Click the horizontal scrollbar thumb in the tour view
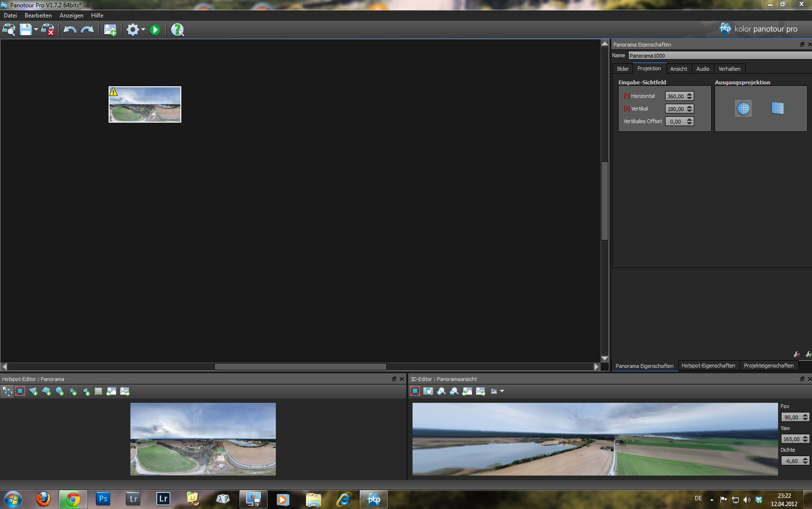This screenshot has height=509, width=812. click(x=300, y=367)
